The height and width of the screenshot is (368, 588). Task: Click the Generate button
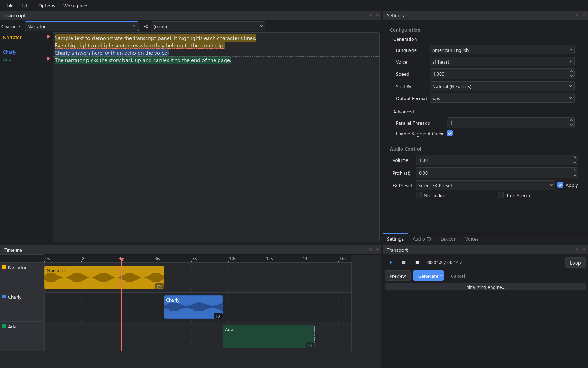426,276
